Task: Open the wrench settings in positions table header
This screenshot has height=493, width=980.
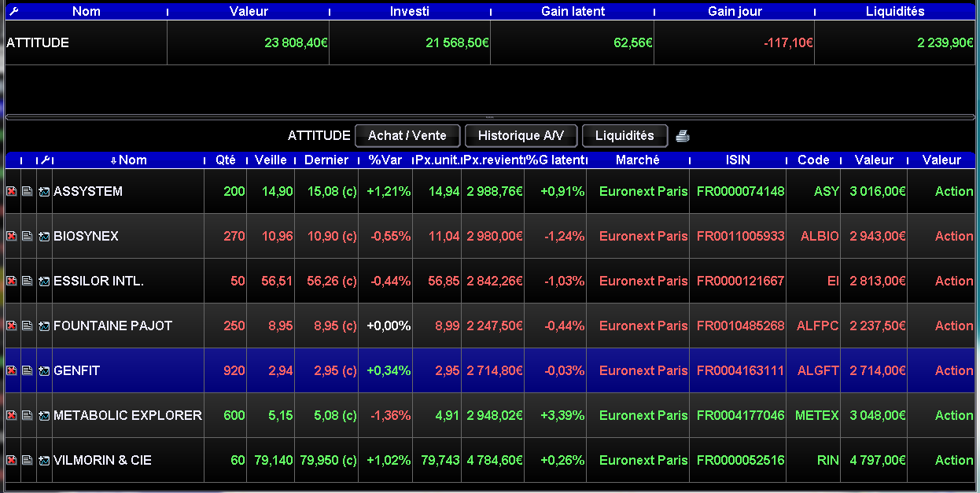Action: pyautogui.click(x=45, y=160)
